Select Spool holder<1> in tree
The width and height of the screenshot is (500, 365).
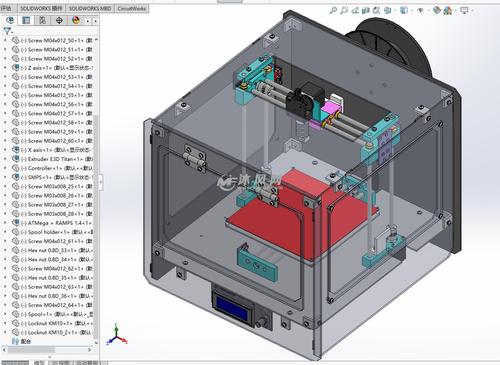point(52,232)
